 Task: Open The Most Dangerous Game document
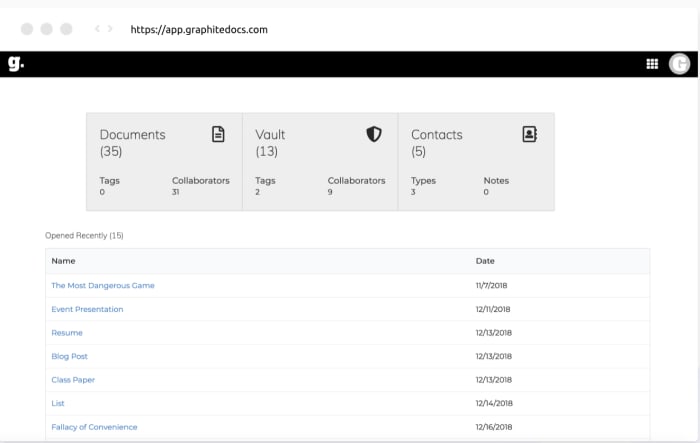pos(103,286)
